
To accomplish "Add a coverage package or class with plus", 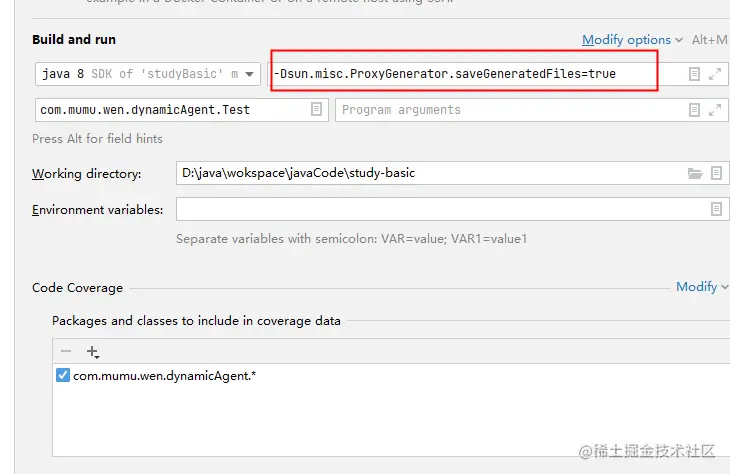I will [93, 352].
